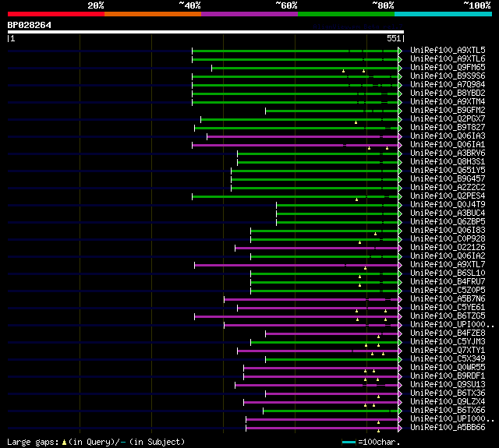The image size is (499, 448).
Task: Click the 551 query end position label
Action: 394,38
